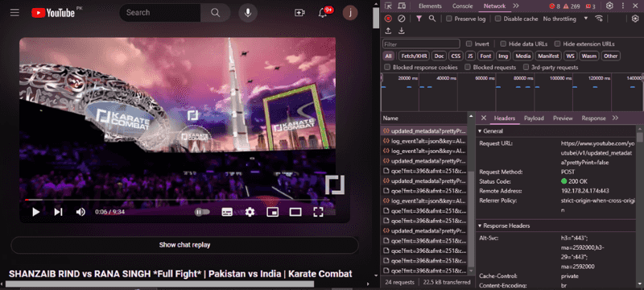This screenshot has width=644, height=290.
Task: Close the request details pane X
Action: coord(484,118)
